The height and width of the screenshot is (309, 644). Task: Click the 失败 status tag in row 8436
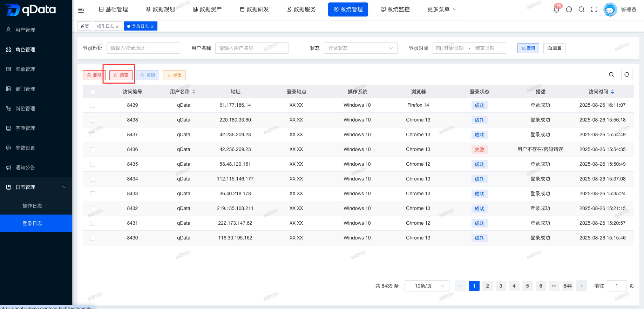(x=479, y=150)
